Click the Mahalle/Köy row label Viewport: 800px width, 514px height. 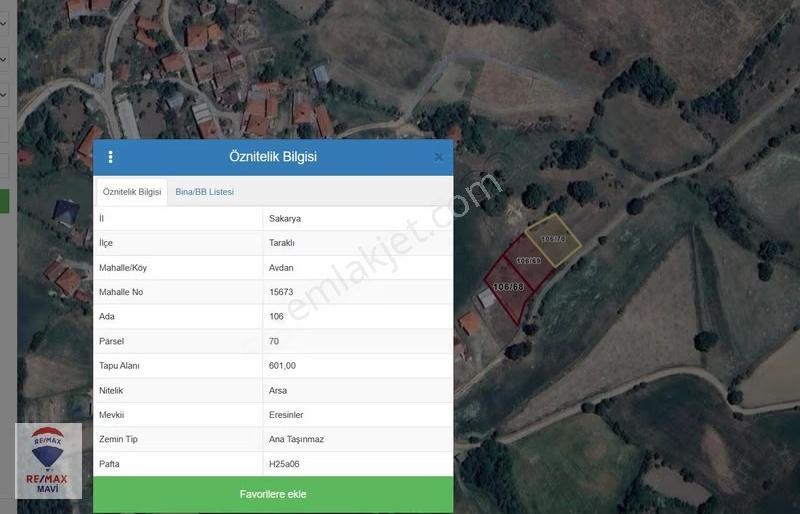(123, 267)
